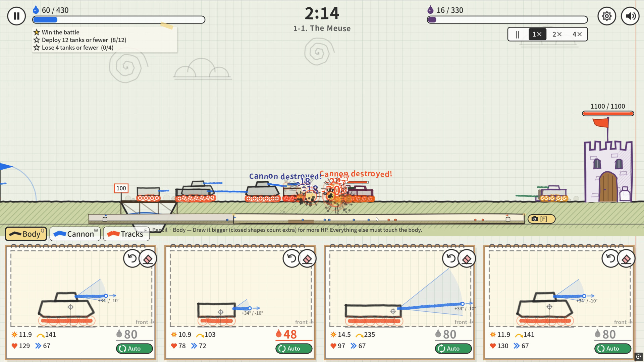Click the third tank's drawing canvas

400,288
